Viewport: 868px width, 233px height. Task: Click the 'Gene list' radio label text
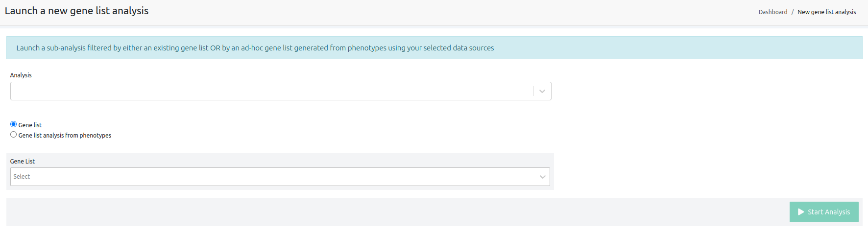tap(30, 125)
